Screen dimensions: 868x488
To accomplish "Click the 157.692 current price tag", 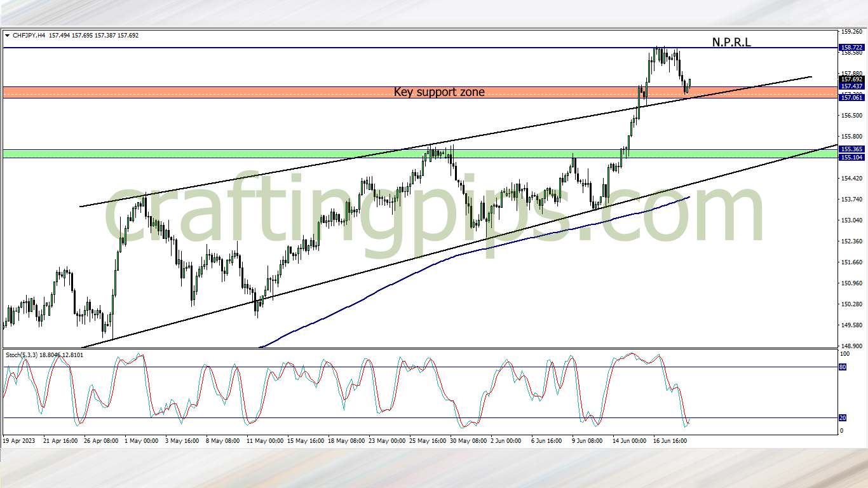I will [851, 79].
